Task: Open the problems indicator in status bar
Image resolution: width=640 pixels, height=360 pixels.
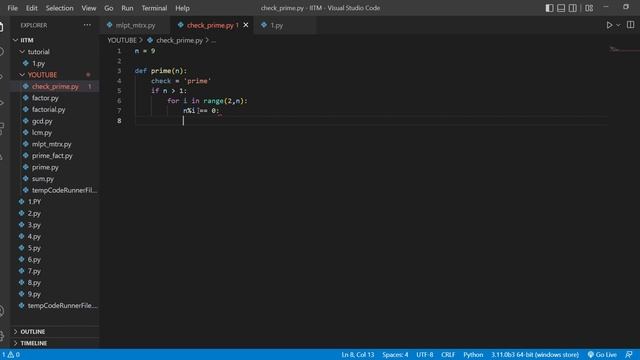Action: [11, 355]
